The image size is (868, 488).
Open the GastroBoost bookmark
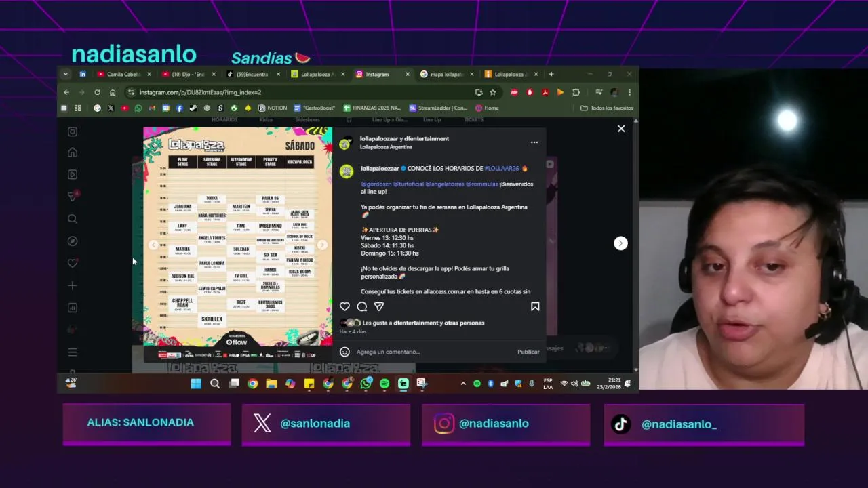[315, 108]
